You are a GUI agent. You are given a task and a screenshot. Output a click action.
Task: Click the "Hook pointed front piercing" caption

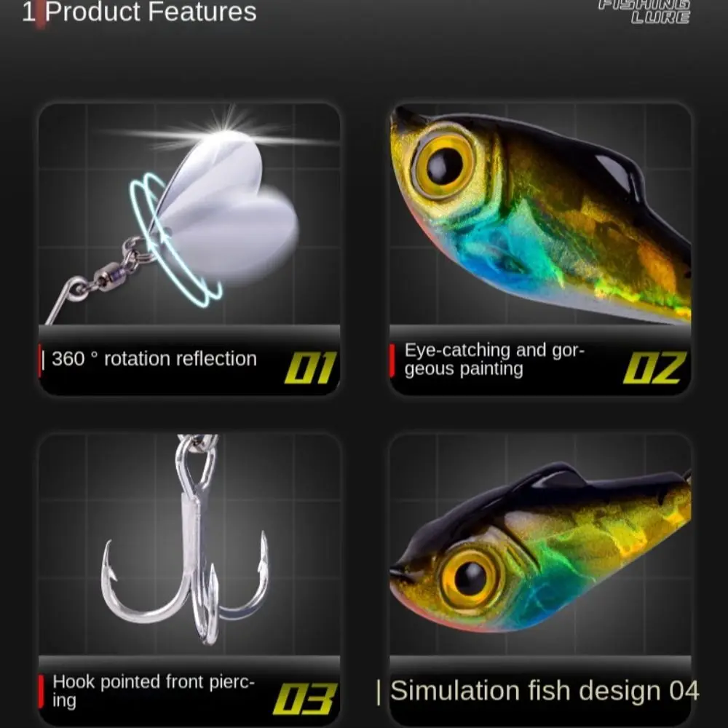(x=153, y=691)
